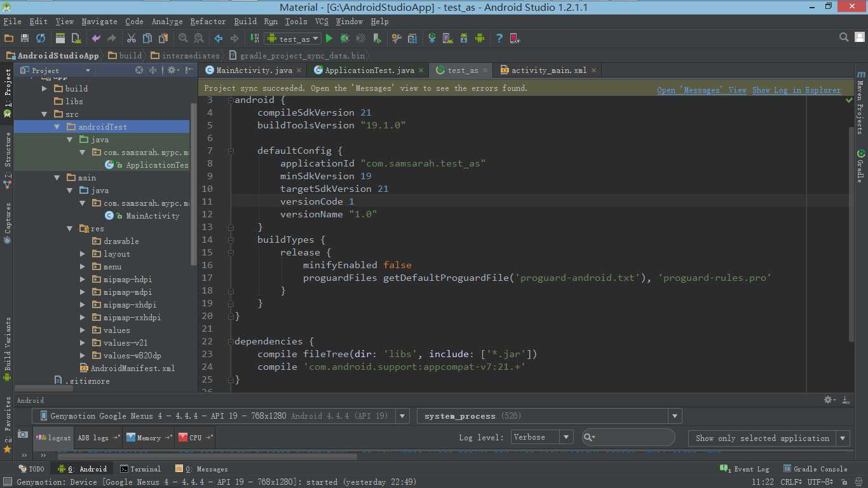868x488 pixels.
Task: Take a screenshot with the camera icon
Action: pyautogui.click(x=23, y=435)
